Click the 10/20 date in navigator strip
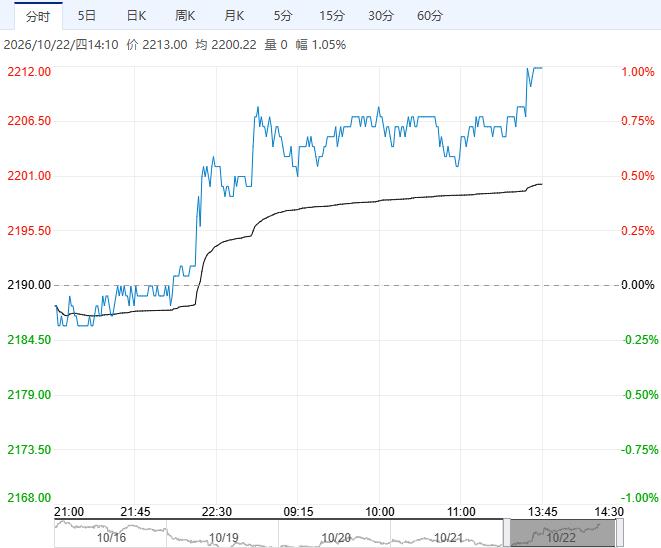The image size is (661, 548). click(336, 538)
